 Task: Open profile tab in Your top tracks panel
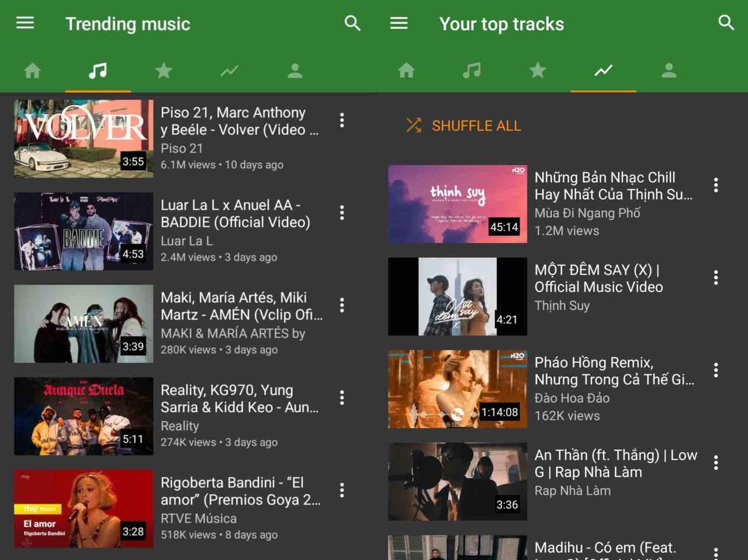(669, 71)
